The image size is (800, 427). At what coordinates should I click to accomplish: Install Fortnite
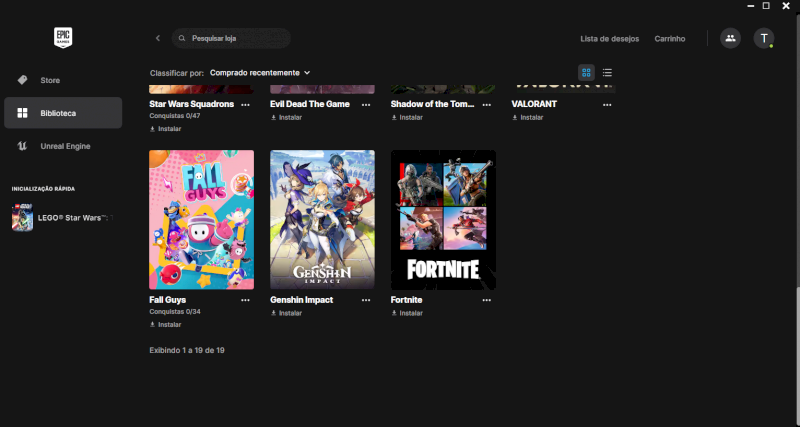(407, 313)
